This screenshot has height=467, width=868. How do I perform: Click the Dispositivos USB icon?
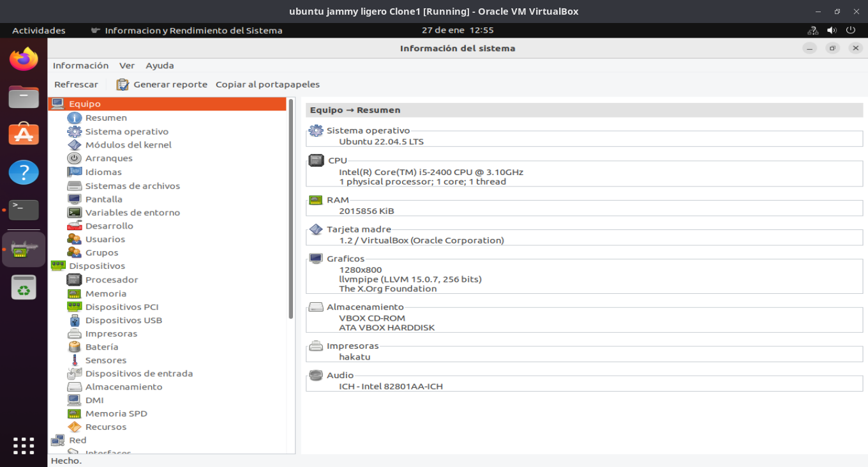point(75,320)
